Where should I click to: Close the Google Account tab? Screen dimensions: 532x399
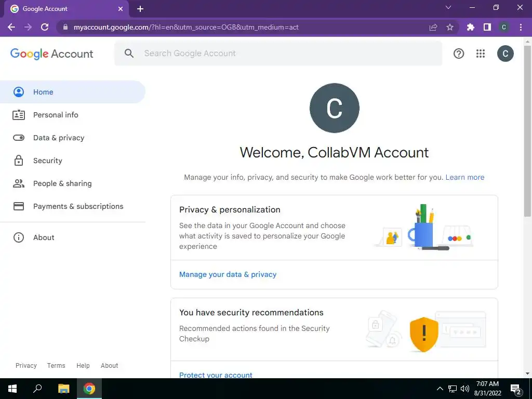[x=120, y=9]
